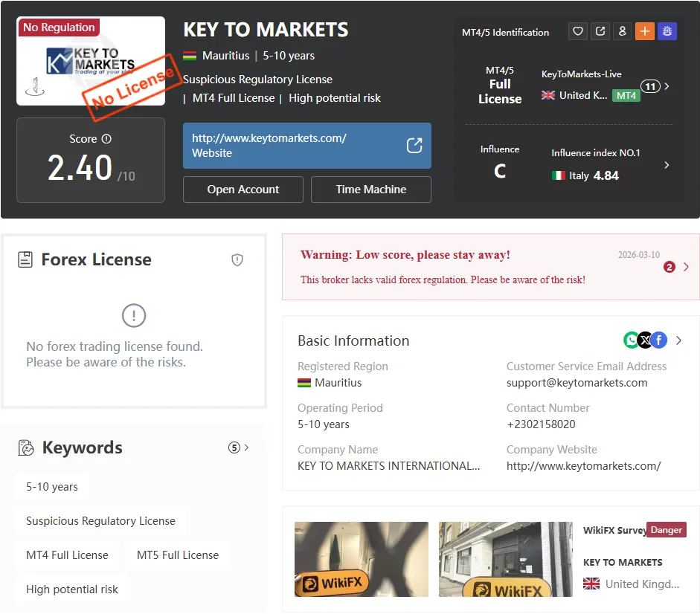Screen dimensions: 700x614
Task: Click the Forex License document icon
Action: tap(25, 259)
